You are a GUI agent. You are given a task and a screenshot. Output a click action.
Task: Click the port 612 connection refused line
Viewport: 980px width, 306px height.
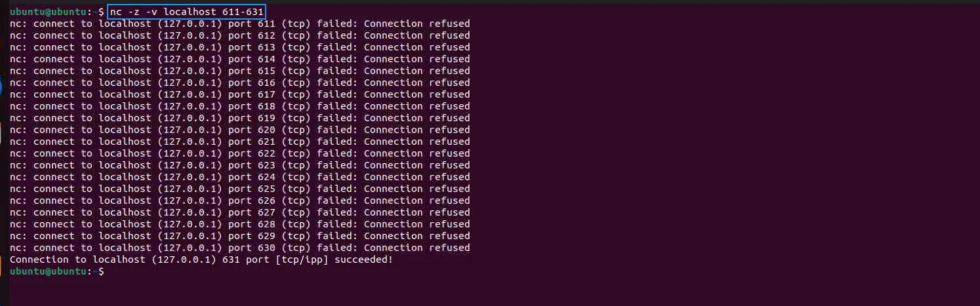[x=240, y=35]
